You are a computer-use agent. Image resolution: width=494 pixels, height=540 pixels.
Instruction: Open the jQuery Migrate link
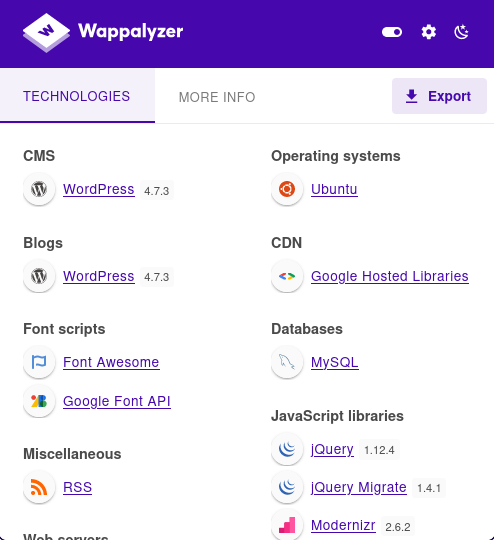tap(359, 487)
